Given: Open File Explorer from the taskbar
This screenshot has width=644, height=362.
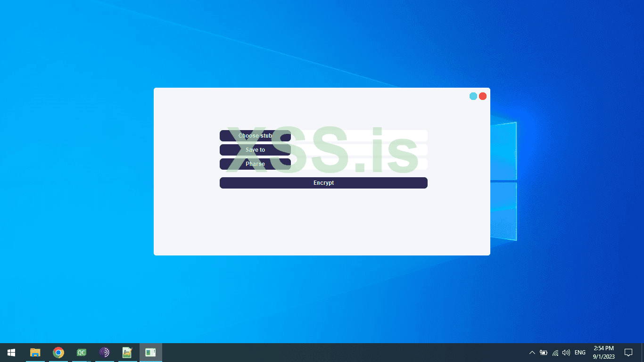Looking at the screenshot, I should [x=35, y=352].
